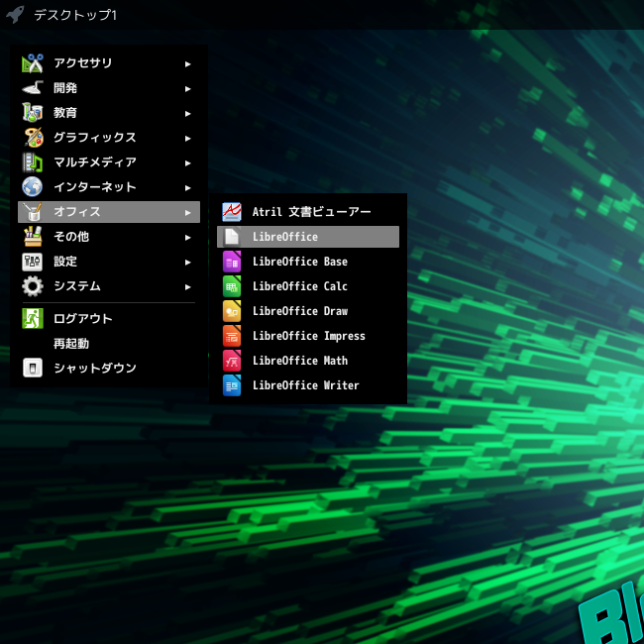This screenshot has width=644, height=644.
Task: Expand the 教育 submenu arrow
Action: coord(188,114)
